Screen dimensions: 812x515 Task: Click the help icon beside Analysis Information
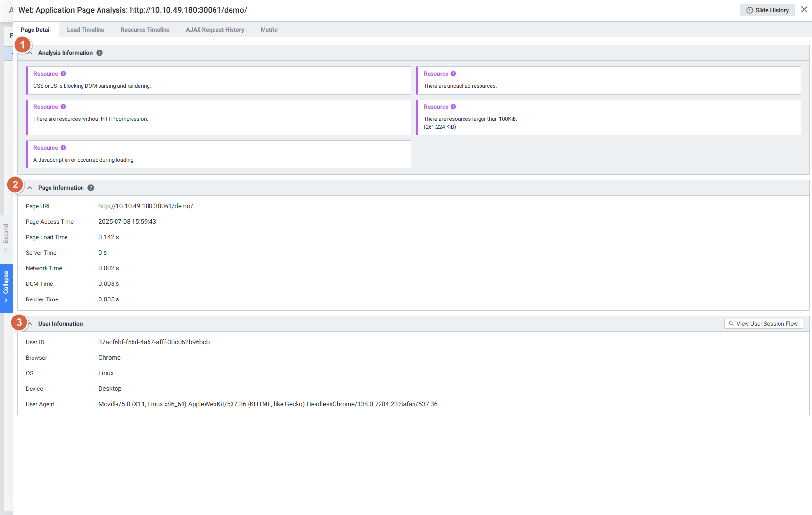99,53
